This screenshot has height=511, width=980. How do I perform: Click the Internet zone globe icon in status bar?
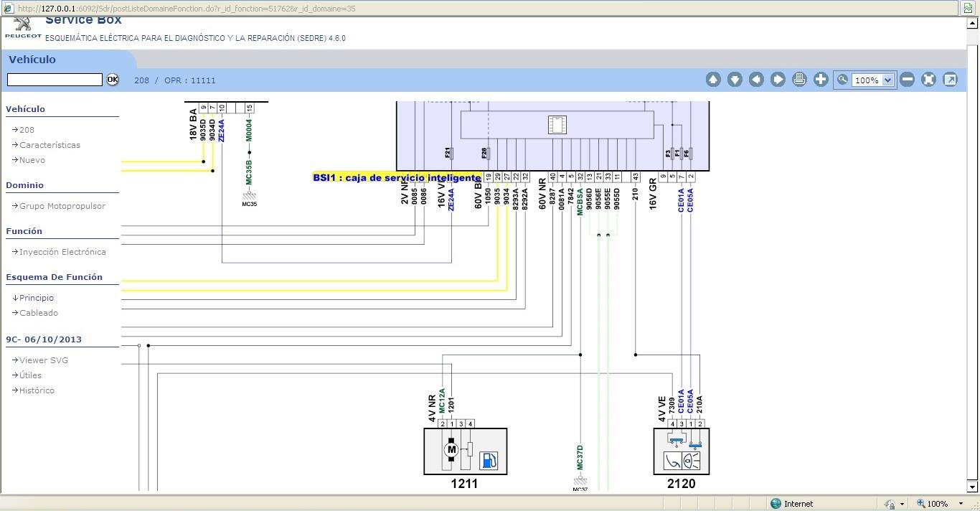[776, 504]
